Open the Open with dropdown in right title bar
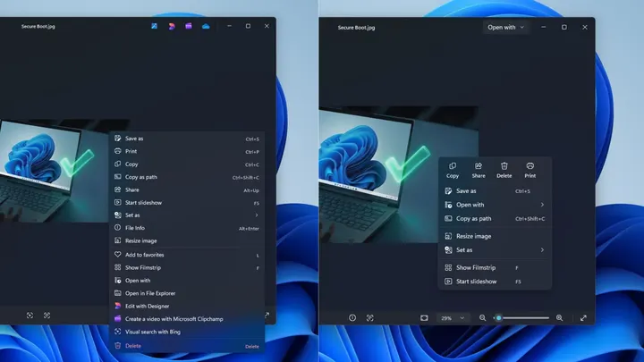This screenshot has width=644, height=362. pyautogui.click(x=505, y=27)
